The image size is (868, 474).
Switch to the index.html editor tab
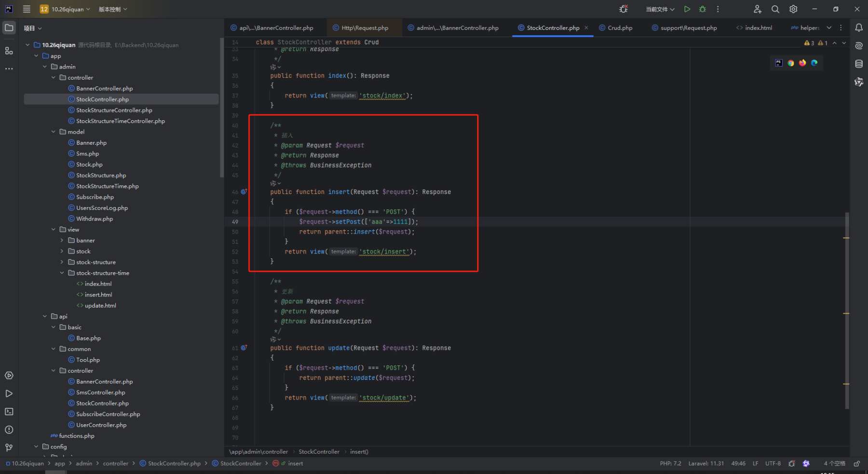tap(754, 28)
